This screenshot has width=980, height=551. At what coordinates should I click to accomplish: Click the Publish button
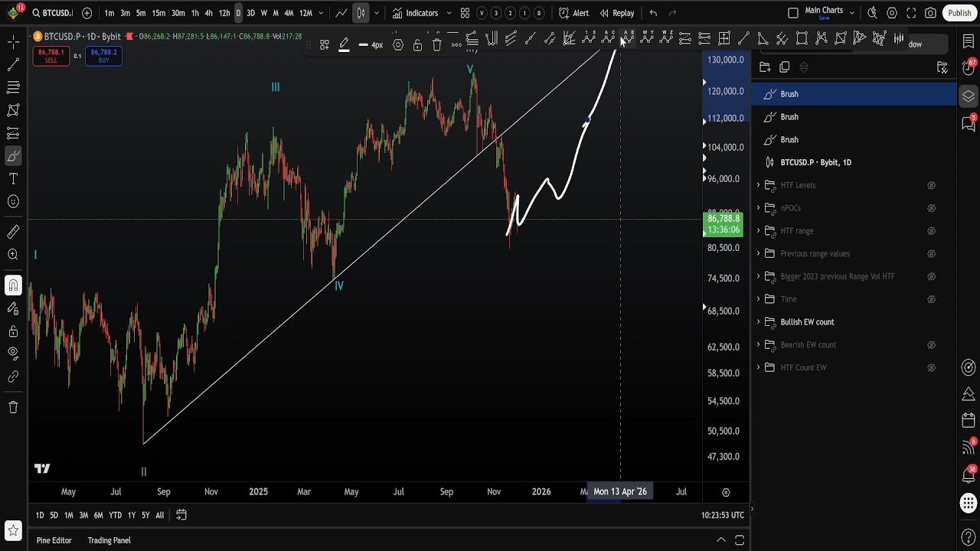(x=959, y=13)
